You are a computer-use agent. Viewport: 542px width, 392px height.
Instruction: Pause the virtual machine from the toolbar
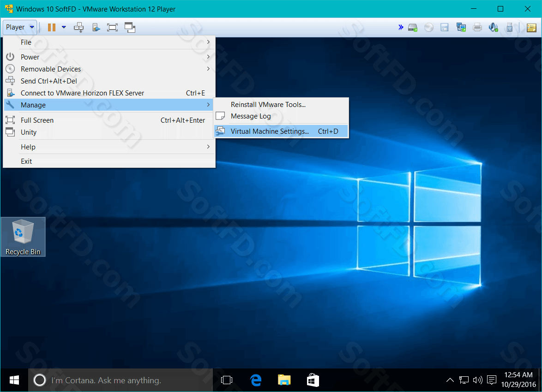point(52,27)
